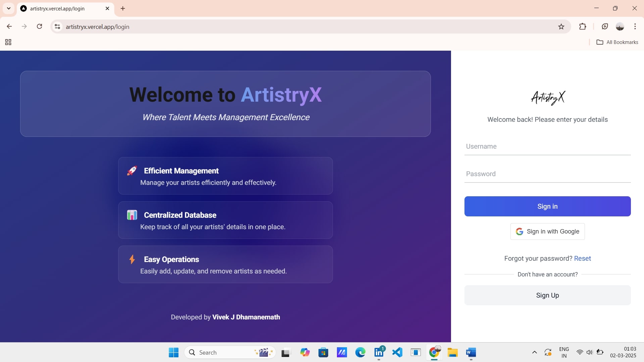Open Visual Studio Code from the taskbar
This screenshot has width=644, height=362.
pyautogui.click(x=397, y=352)
